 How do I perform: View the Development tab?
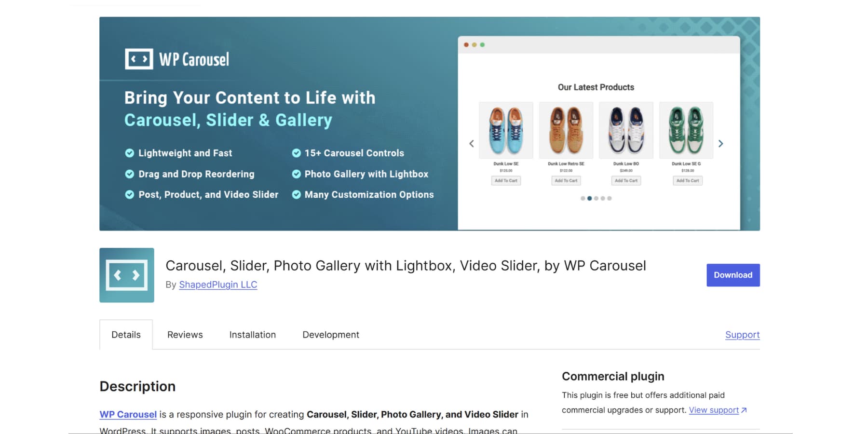[330, 334]
